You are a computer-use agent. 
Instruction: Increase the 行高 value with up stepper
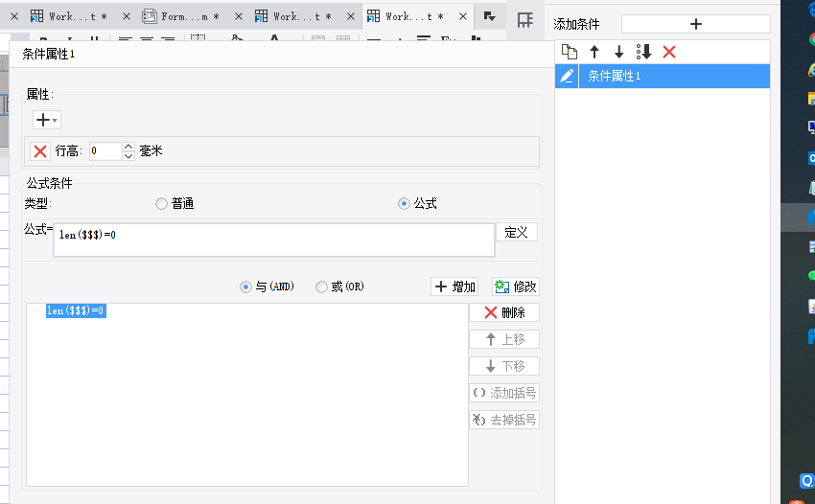click(128, 147)
